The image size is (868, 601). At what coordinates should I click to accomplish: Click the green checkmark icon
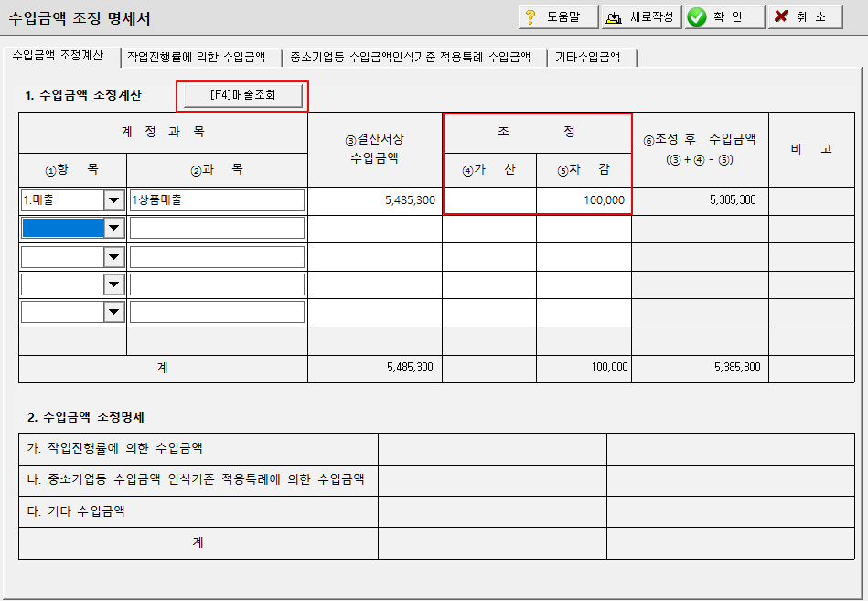(696, 17)
